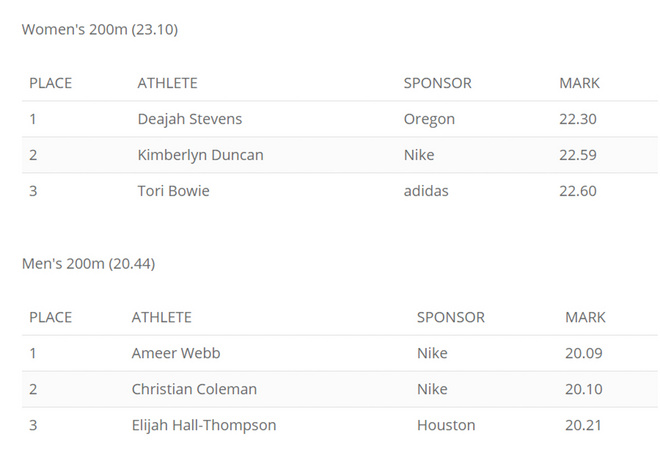Click on Tori Bowie's name
Viewport: 660px width, 464px height.
click(174, 191)
